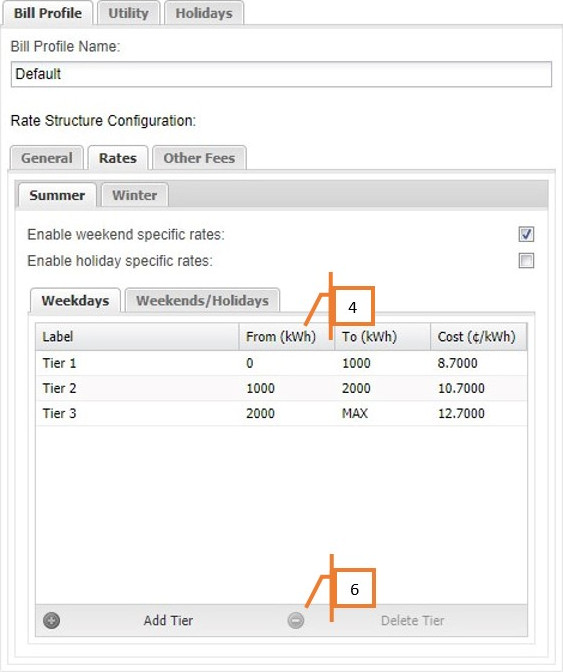The width and height of the screenshot is (563, 672).
Task: Open the General rate structure tab
Action: [x=47, y=158]
